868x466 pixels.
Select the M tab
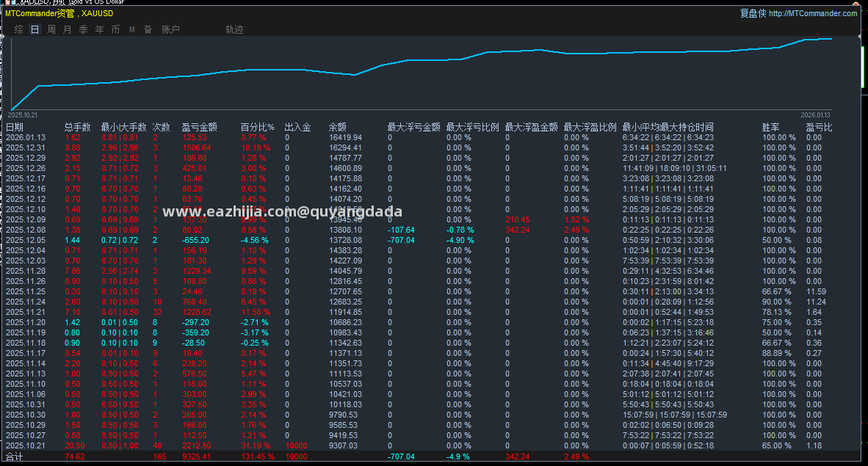131,30
